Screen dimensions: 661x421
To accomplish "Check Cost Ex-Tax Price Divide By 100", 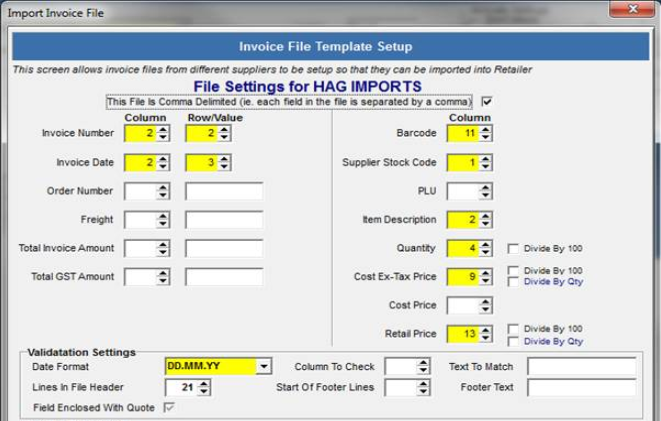I will coord(513,271).
